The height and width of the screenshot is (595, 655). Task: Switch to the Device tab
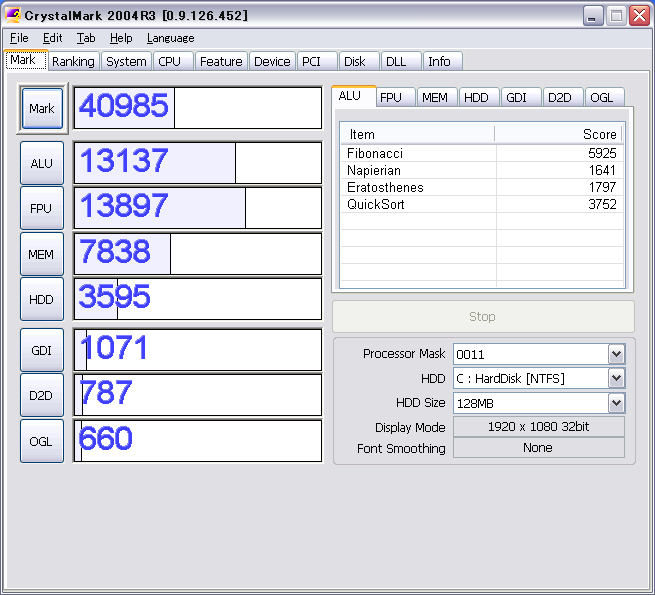point(272,61)
